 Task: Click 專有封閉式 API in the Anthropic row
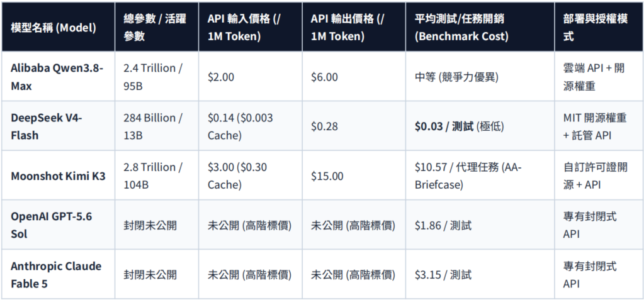pos(599,274)
